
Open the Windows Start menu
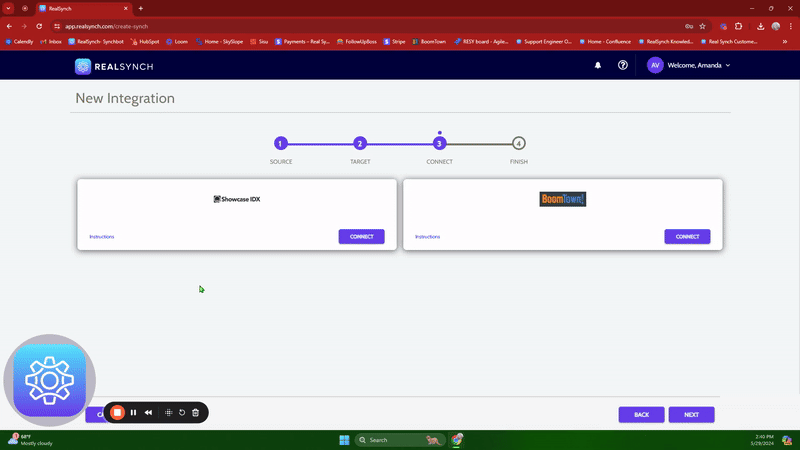click(x=344, y=440)
